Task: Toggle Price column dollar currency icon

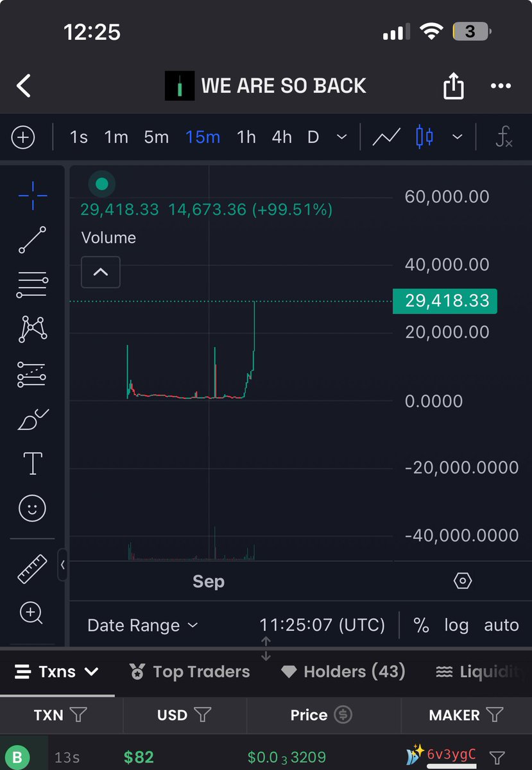Action: [343, 715]
